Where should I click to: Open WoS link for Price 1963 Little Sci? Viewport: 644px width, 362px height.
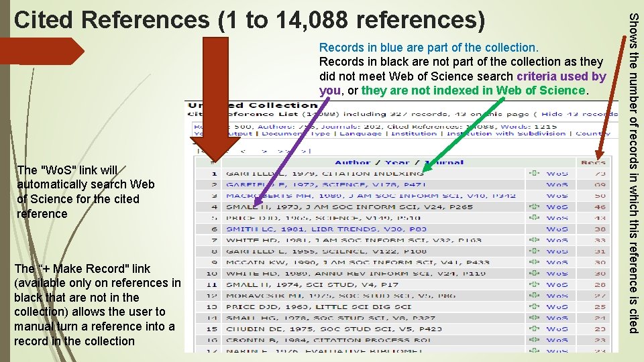557,306
